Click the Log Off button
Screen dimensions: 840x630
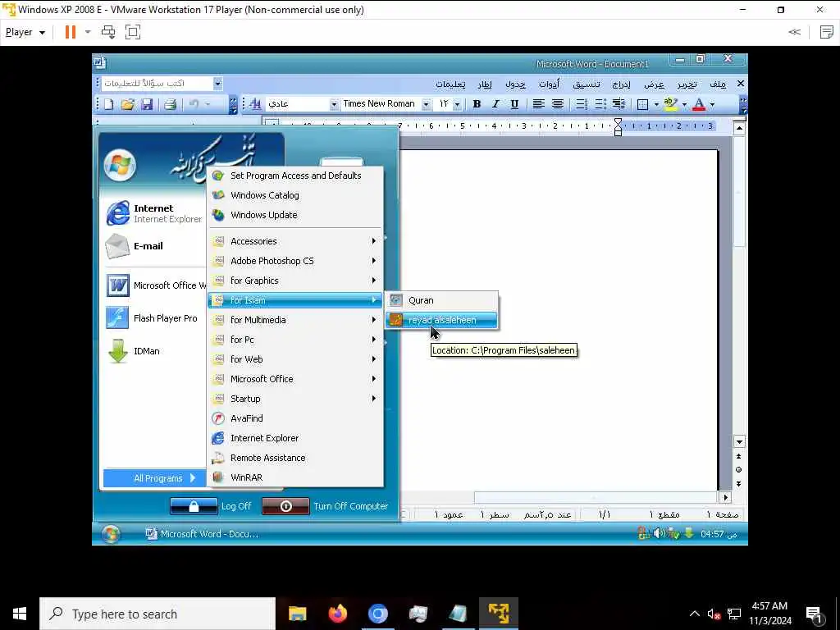[x=211, y=506]
